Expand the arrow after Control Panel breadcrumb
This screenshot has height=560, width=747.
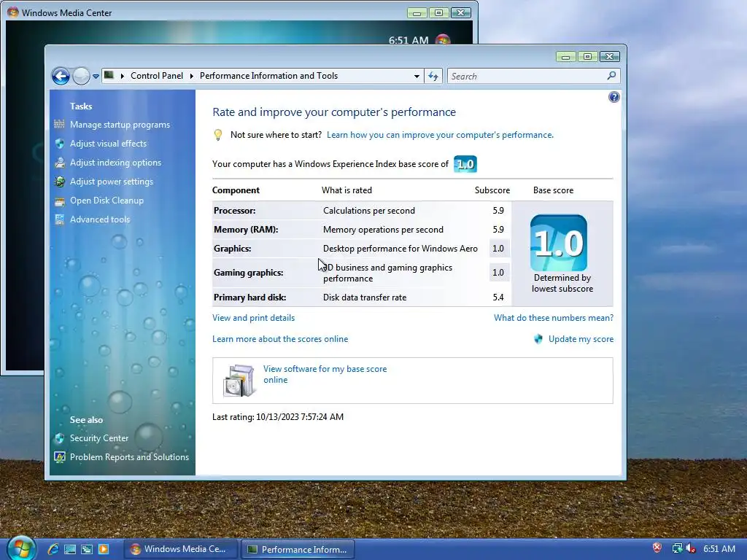[x=192, y=76]
